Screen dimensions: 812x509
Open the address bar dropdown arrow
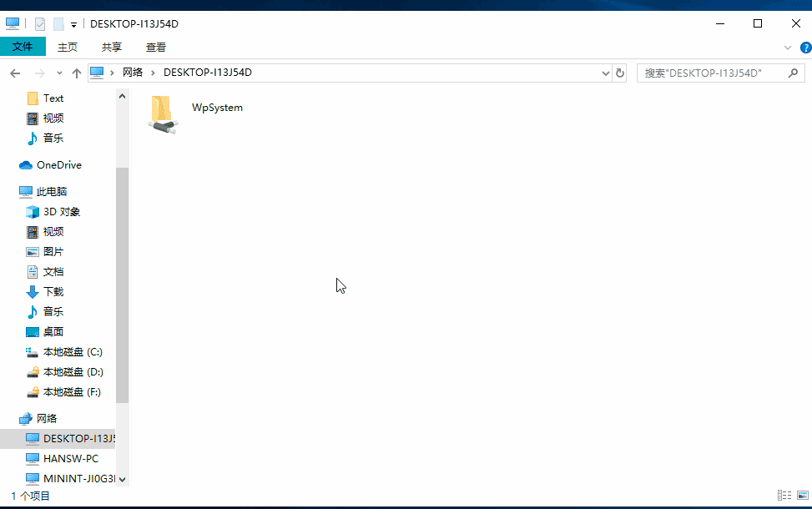(x=605, y=73)
